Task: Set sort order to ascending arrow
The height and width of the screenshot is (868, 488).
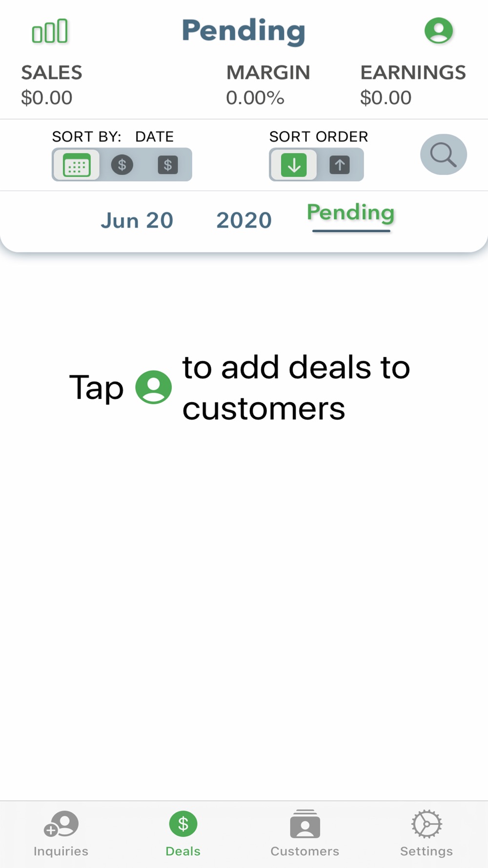Action: pyautogui.click(x=340, y=165)
